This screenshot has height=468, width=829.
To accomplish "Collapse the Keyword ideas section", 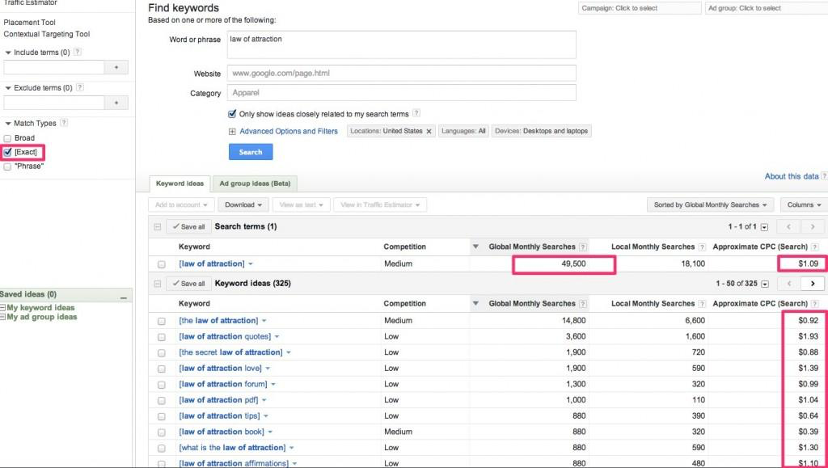I will tap(157, 284).
